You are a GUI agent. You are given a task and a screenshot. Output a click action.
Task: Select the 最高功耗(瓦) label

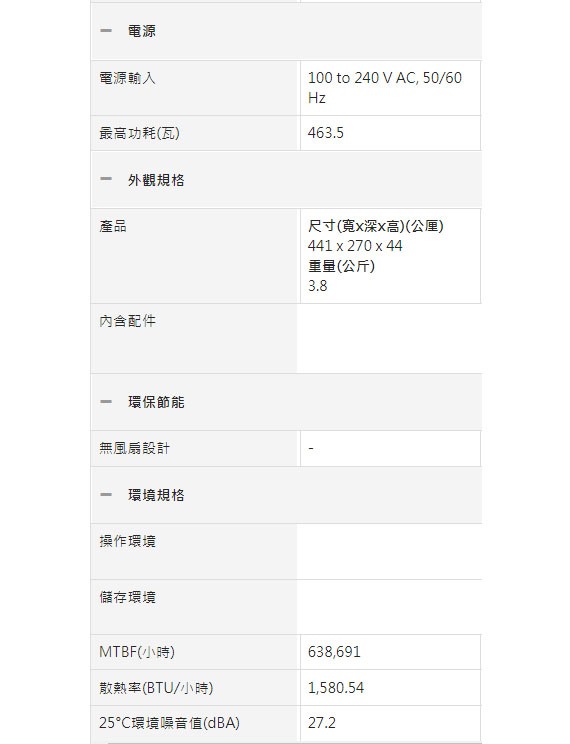pos(139,133)
